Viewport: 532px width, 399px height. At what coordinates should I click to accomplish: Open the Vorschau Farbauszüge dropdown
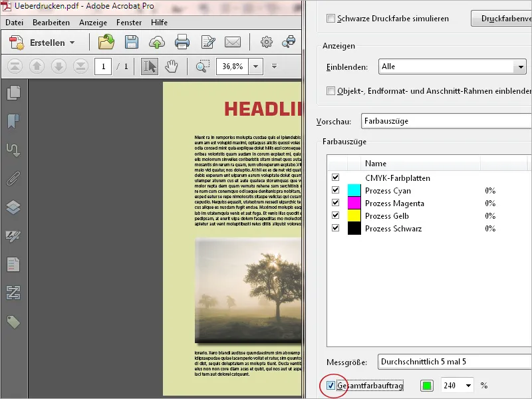(x=446, y=121)
